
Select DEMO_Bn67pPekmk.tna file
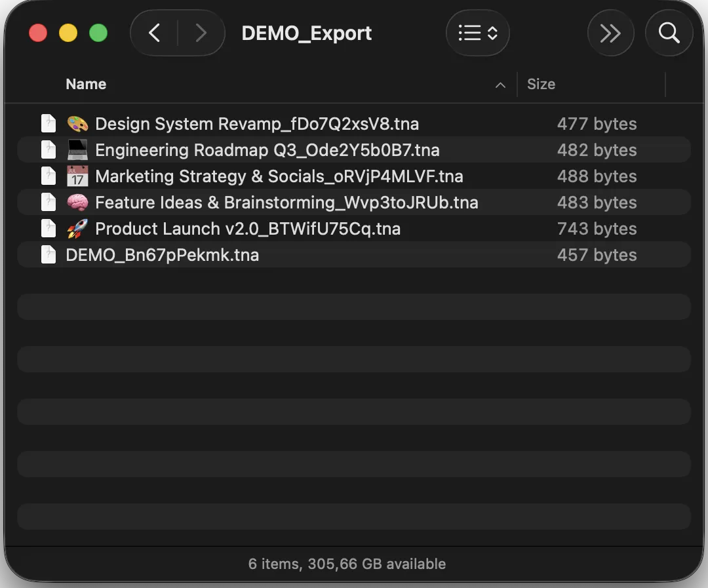[354, 255]
